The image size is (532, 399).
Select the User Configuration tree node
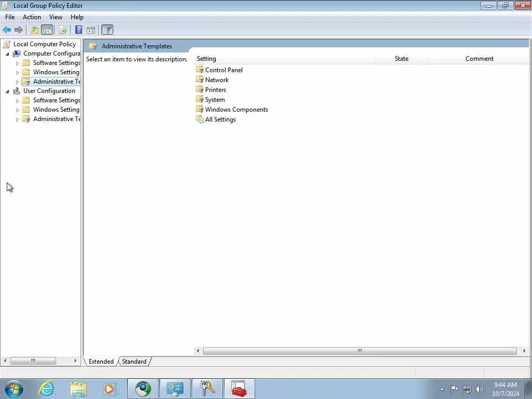point(49,91)
